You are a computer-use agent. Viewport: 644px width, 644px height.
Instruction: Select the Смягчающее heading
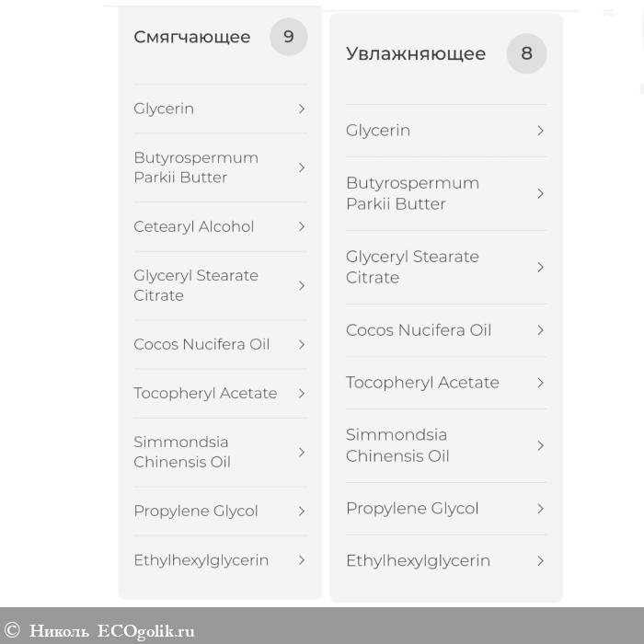191,37
